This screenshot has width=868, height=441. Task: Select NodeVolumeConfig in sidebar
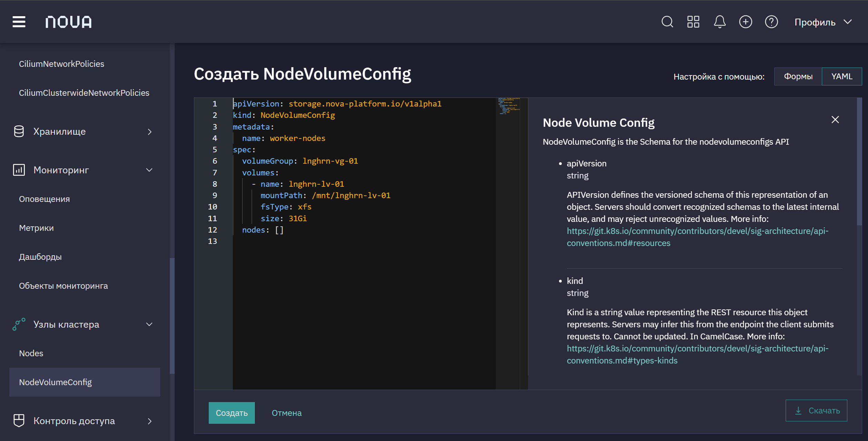85,382
